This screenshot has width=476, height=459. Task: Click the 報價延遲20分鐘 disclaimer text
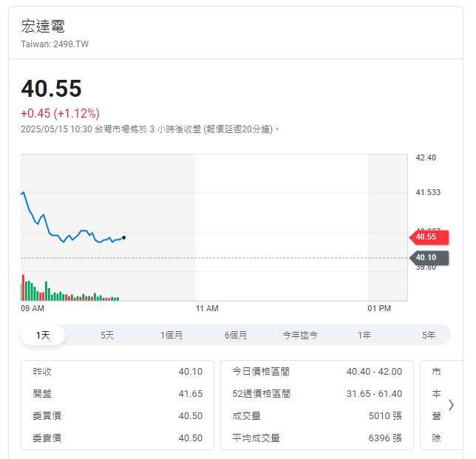pyautogui.click(x=238, y=129)
